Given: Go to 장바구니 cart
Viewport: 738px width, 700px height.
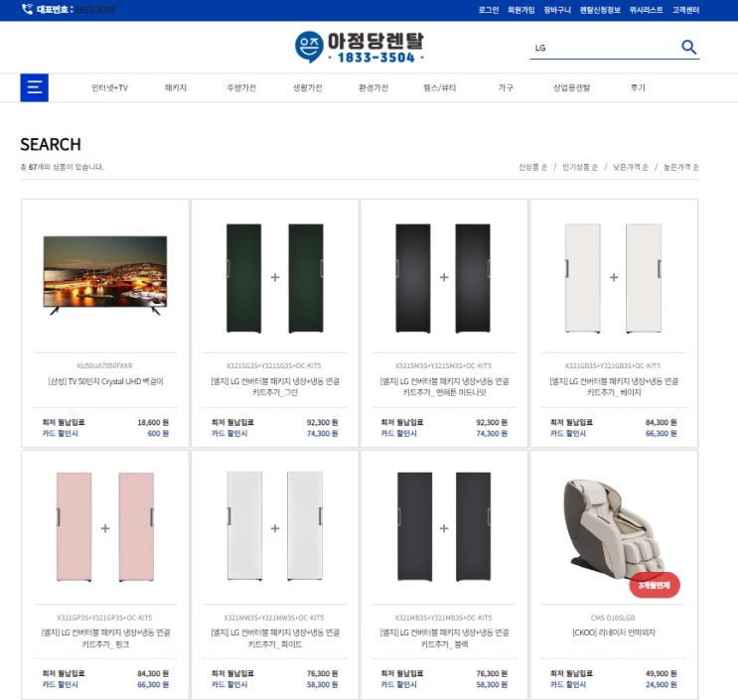Looking at the screenshot, I should 557,10.
